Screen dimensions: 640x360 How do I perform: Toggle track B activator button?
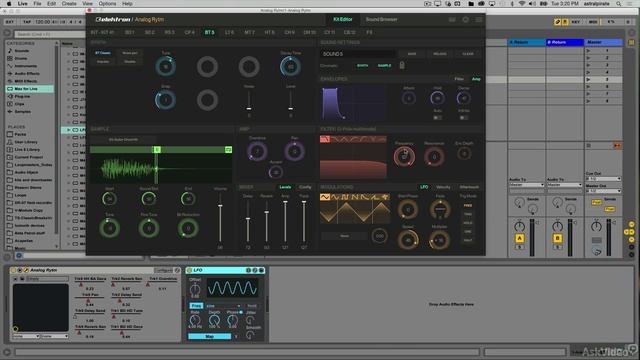558,238
